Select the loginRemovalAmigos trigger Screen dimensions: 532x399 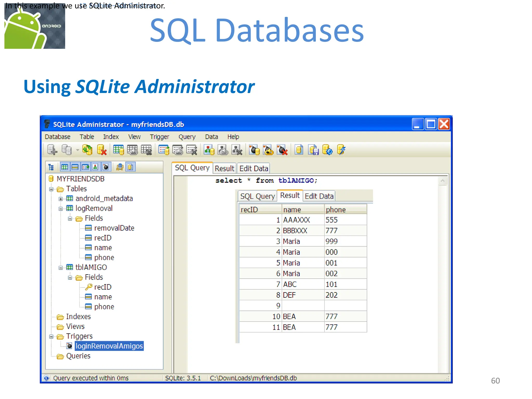tap(109, 346)
